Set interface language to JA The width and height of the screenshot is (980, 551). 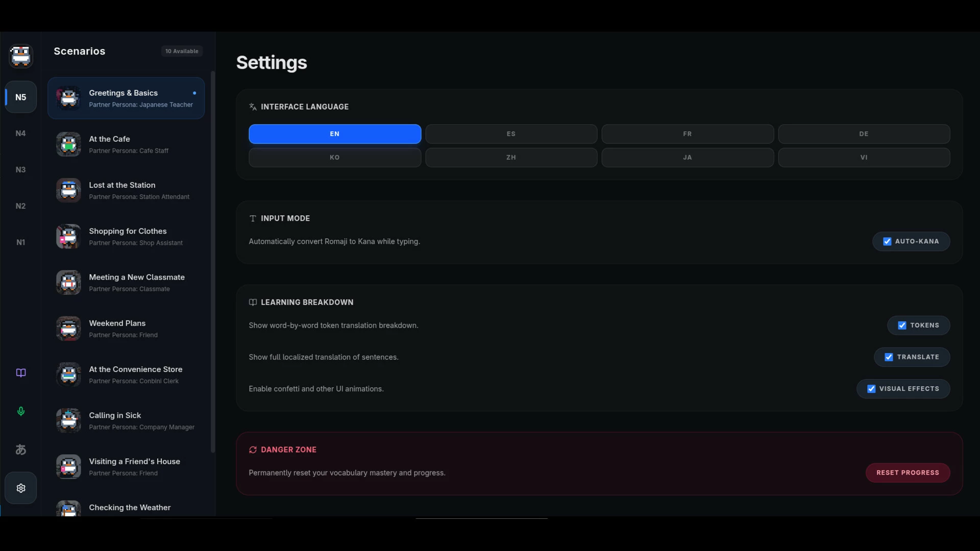[x=688, y=158]
